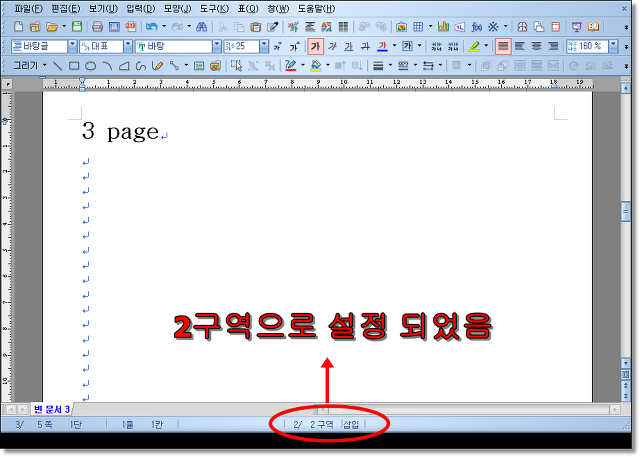Screen dimensions: 640x457
Task: Select the arc drawing tool
Action: click(107, 66)
